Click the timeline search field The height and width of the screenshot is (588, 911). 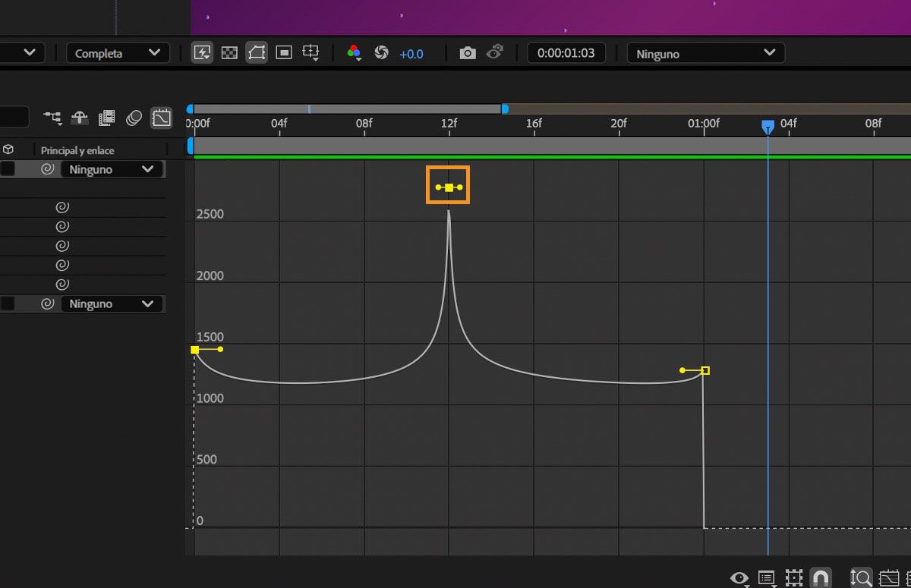(x=14, y=117)
